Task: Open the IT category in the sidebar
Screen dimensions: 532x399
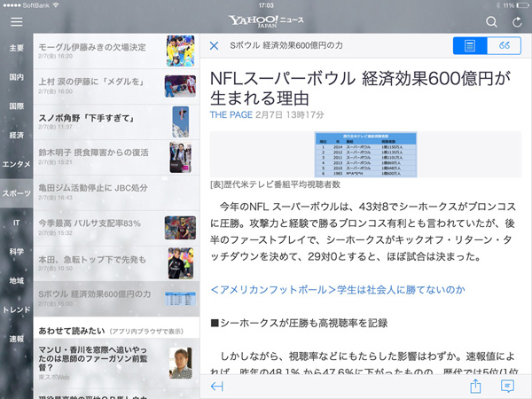Action: click(x=16, y=222)
